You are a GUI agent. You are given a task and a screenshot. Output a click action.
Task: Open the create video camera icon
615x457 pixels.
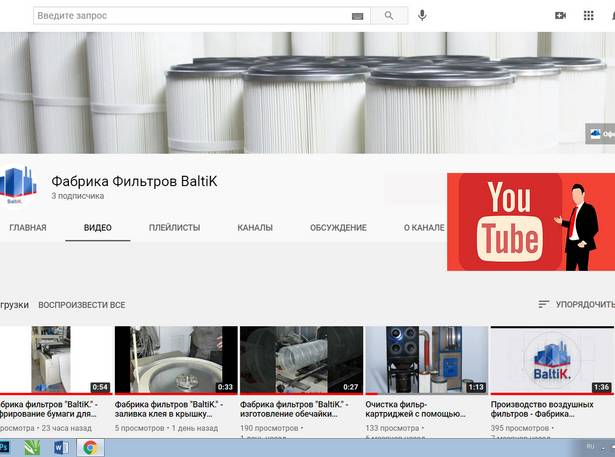560,15
